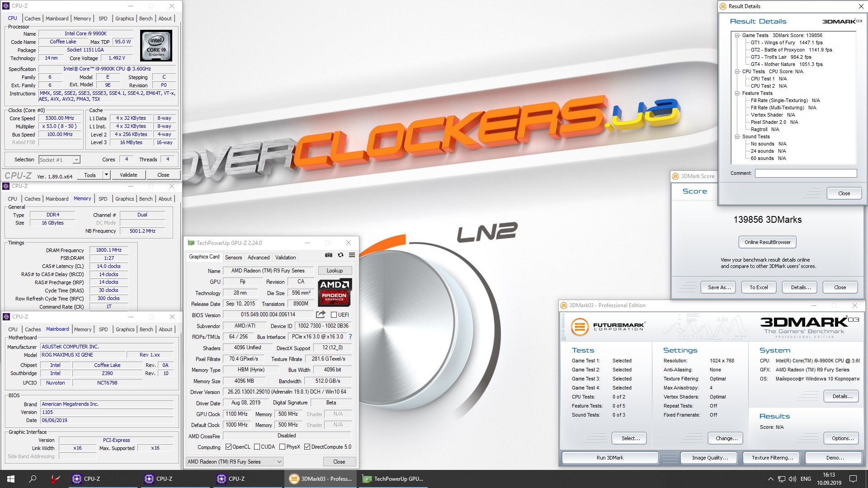Click the Change... settings button
868x488 pixels.
726,438
